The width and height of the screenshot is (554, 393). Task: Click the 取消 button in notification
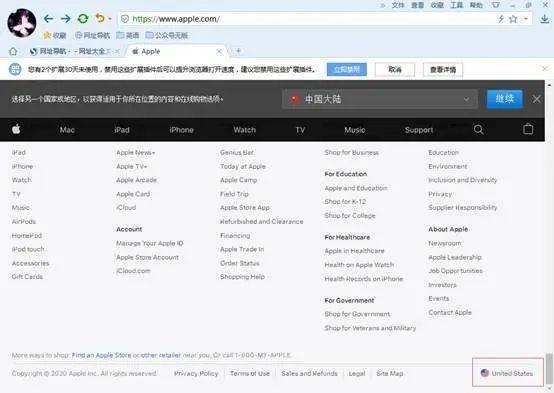click(395, 69)
